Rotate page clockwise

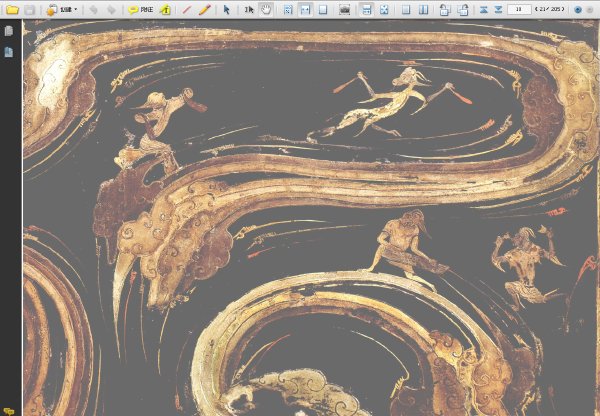463,10
